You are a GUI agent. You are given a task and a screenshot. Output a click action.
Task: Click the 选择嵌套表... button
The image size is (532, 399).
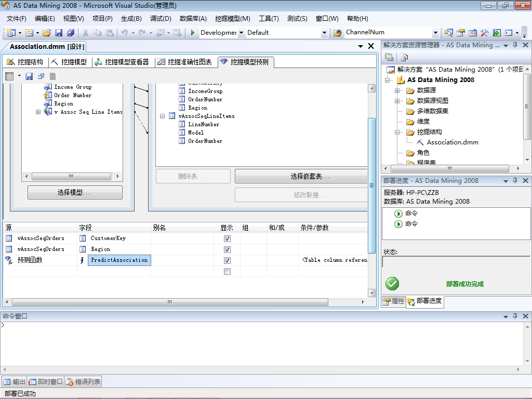pos(301,177)
